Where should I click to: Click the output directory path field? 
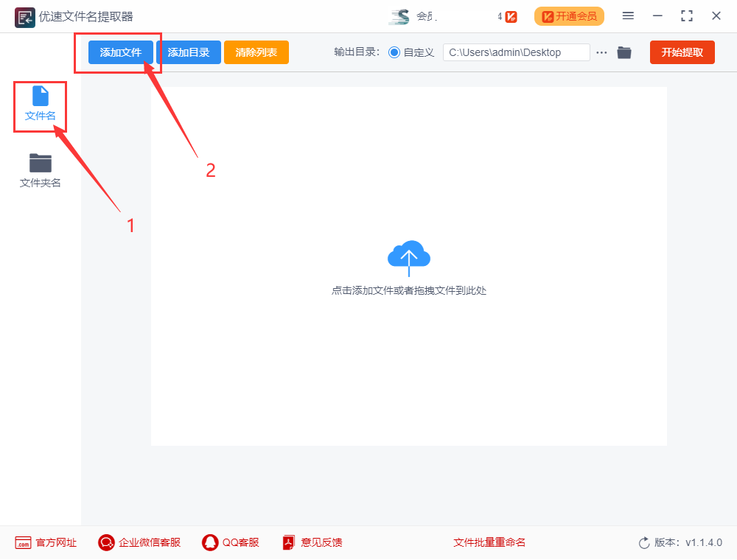[x=516, y=52]
